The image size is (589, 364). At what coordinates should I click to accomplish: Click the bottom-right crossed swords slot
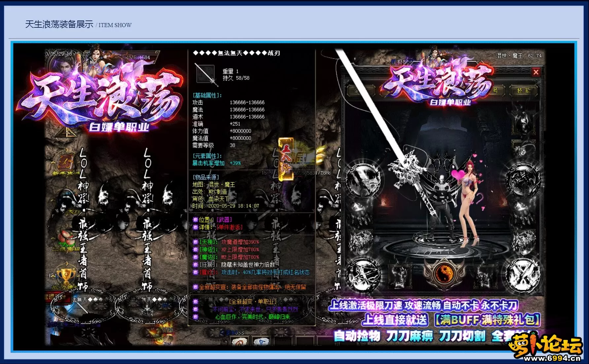tap(523, 275)
